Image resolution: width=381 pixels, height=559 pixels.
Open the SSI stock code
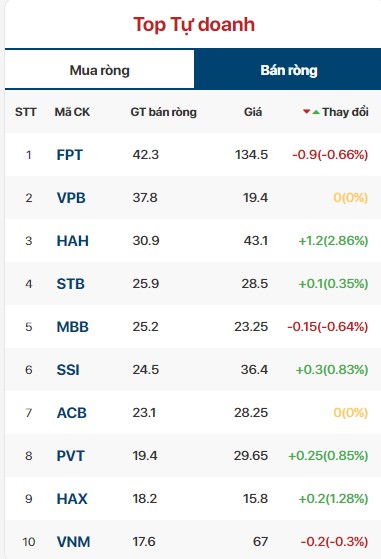click(68, 370)
